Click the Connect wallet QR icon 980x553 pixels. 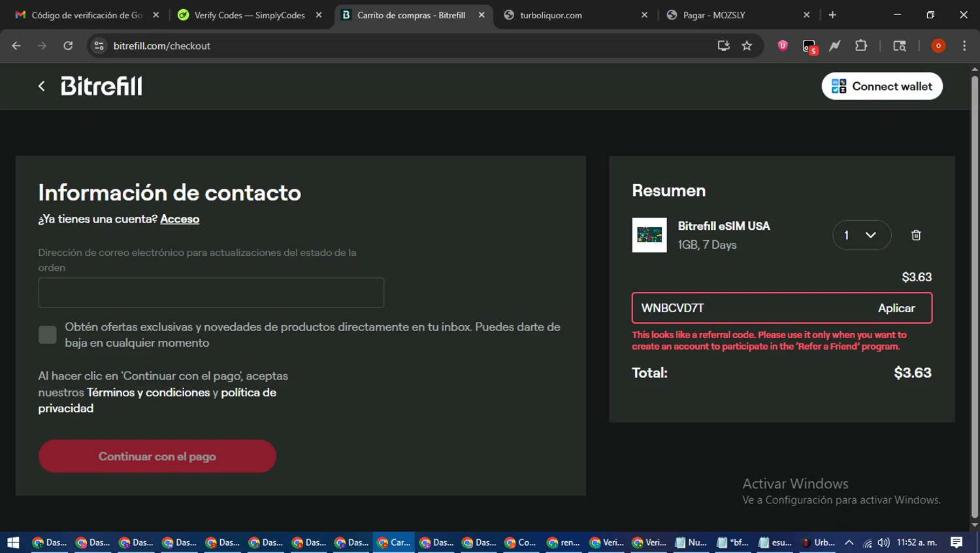(839, 86)
